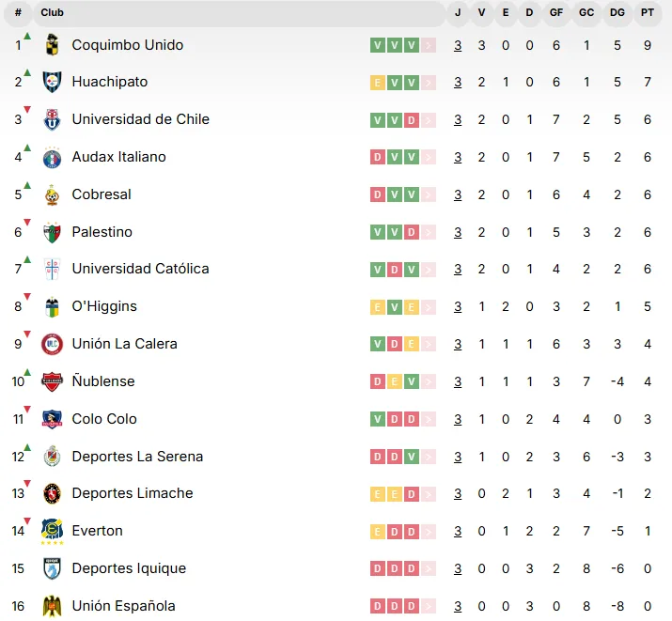Screen dimensions: 672x621
Task: Click Deportes Limache's red D loss box
Action: click(412, 493)
